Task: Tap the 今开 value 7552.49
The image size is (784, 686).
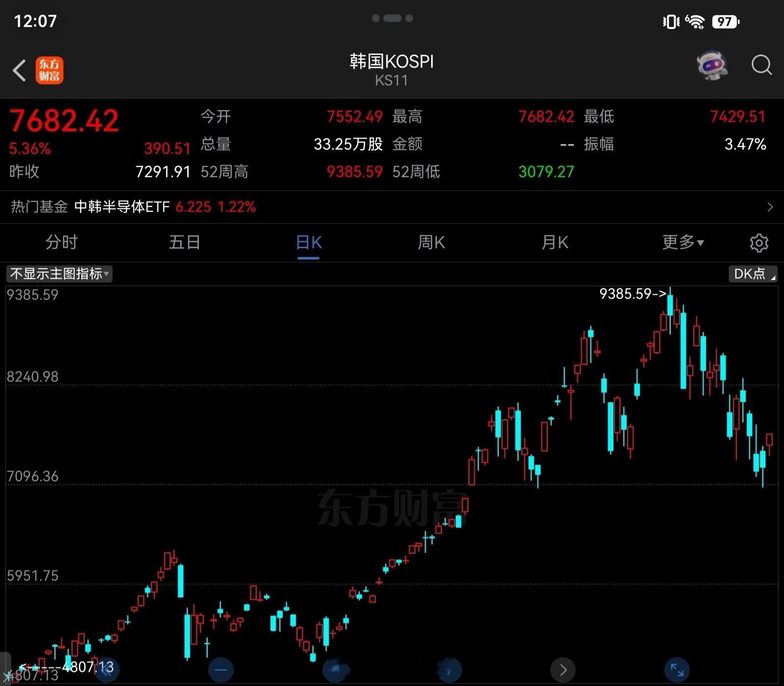Action: point(355,117)
